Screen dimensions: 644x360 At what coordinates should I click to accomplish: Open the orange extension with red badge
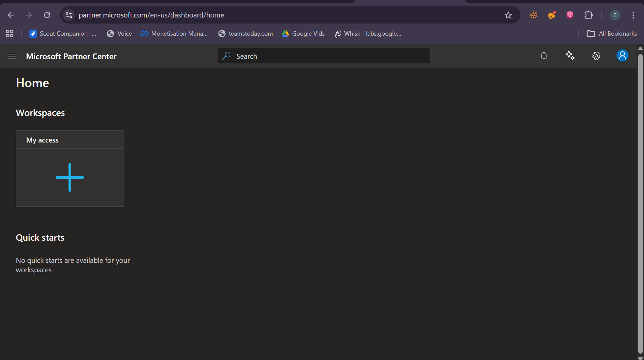(x=552, y=15)
